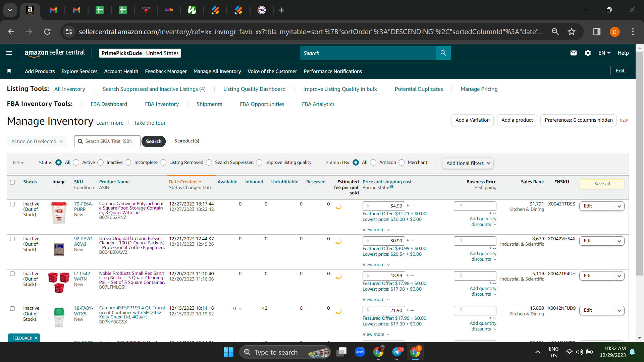Open Edit dropdown arrow for Cambro Camwear row
This screenshot has width=644, height=362.
click(619, 206)
